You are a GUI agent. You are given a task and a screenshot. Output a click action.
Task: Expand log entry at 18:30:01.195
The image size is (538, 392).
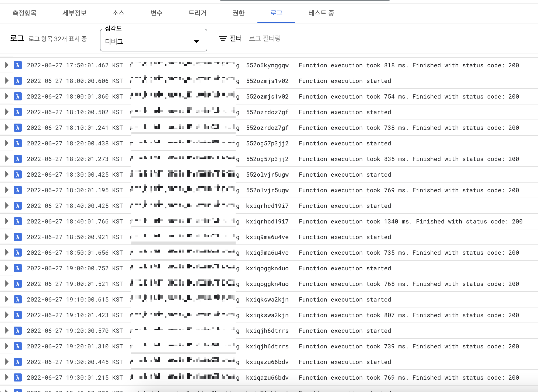[x=7, y=190]
